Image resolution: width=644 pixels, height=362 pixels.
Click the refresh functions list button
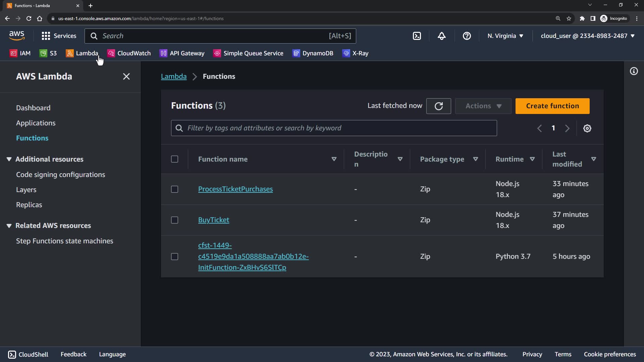coord(438,106)
